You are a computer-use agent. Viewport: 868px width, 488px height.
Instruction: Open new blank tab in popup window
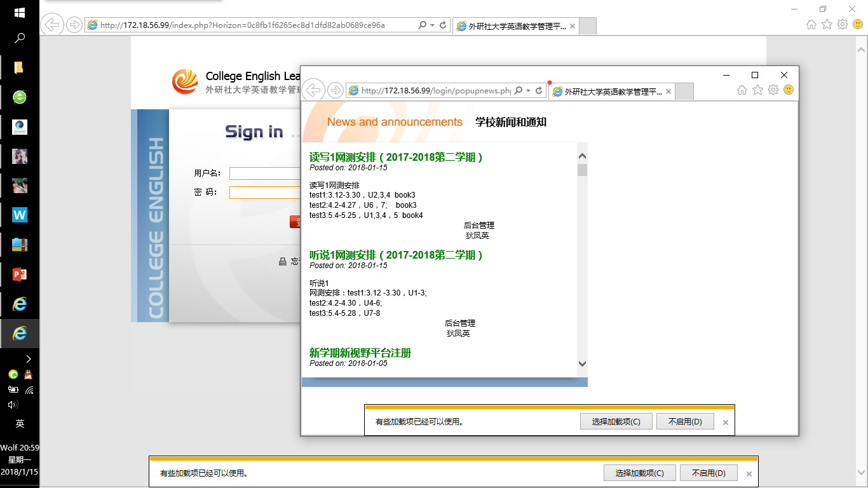point(683,91)
